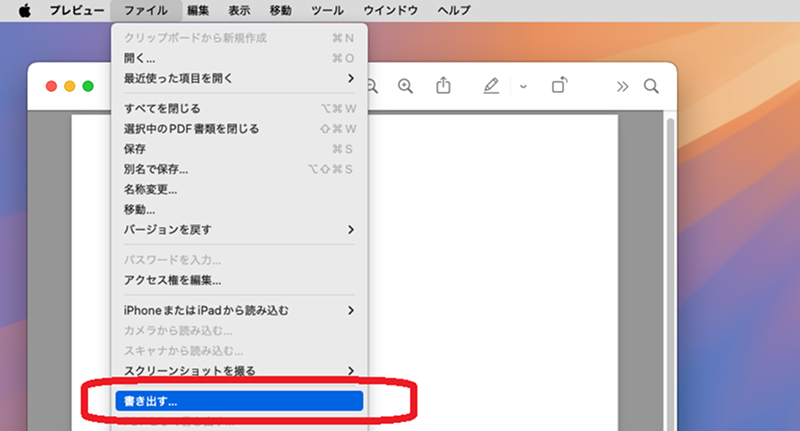800x431 pixels.
Task: Click the red close window button
Action: click(51, 86)
